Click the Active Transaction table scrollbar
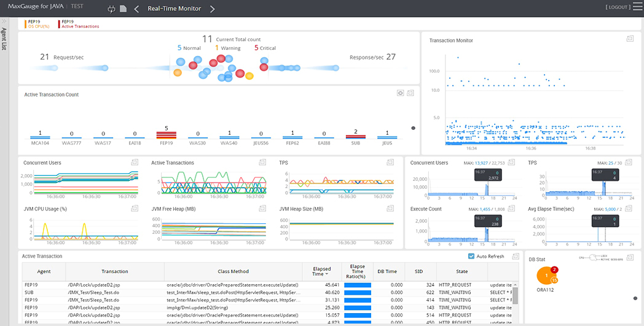Viewport: 644px width, 326px height. (515, 295)
